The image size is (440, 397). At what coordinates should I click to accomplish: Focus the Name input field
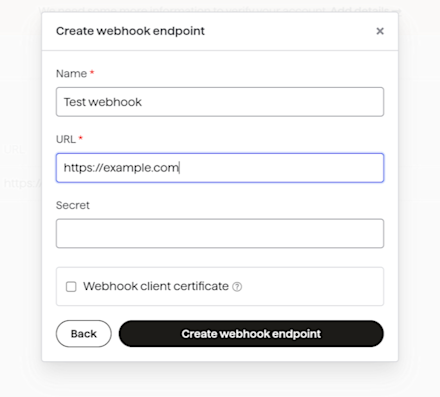(220, 102)
